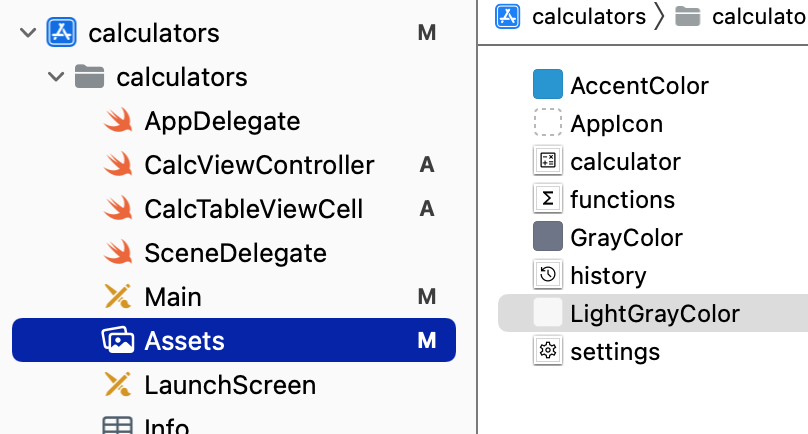Click the functions sigma asset icon
The image size is (808, 434).
[548, 199]
